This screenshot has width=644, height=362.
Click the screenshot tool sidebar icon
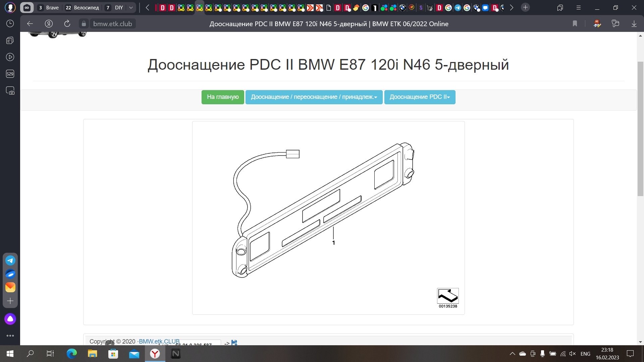tap(10, 91)
